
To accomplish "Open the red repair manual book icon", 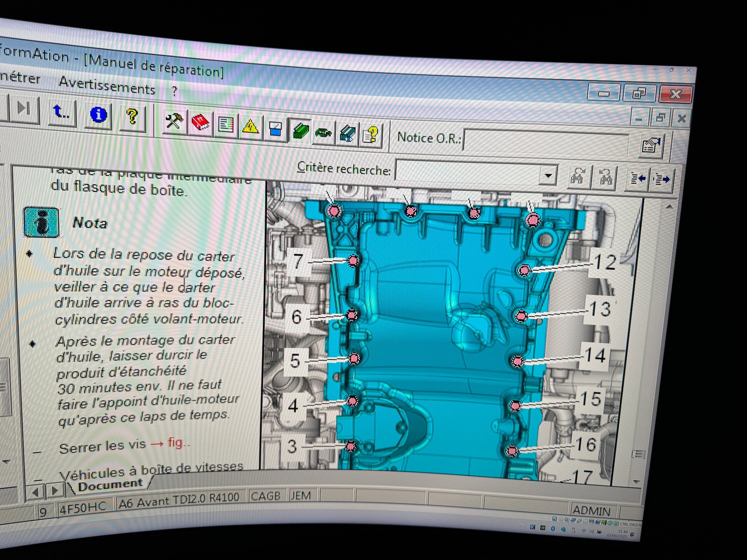I will [x=200, y=123].
